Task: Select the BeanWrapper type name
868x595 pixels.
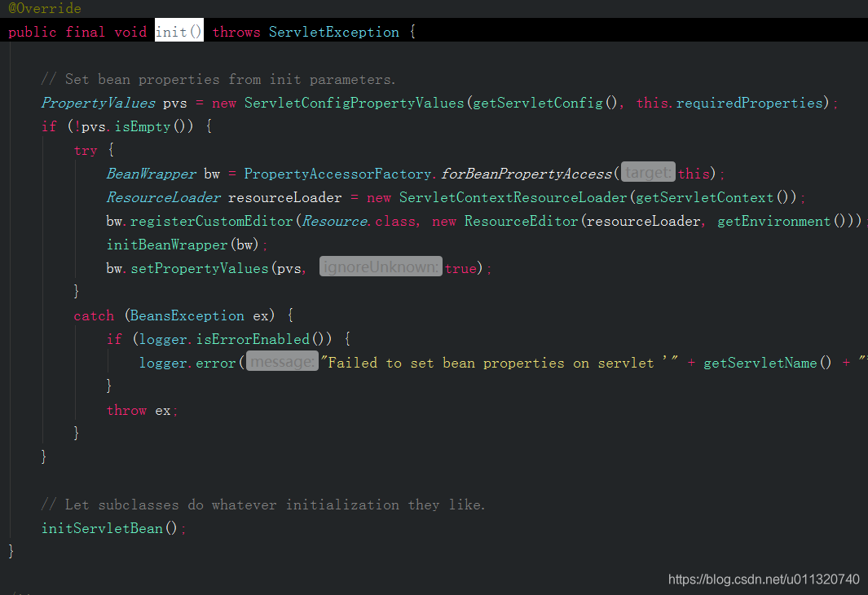Action: (x=151, y=173)
